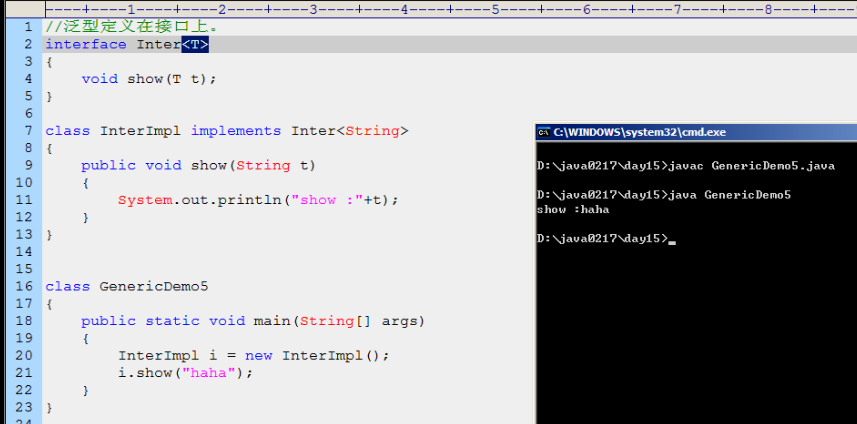Open the cmd.exe window system menu icon
857x424 pixels.
(543, 132)
